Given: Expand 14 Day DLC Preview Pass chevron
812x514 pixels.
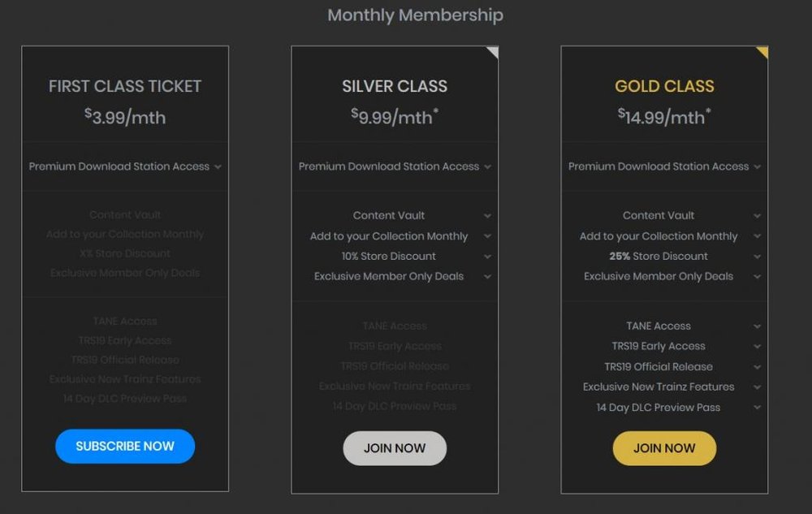Looking at the screenshot, I should [x=757, y=408].
